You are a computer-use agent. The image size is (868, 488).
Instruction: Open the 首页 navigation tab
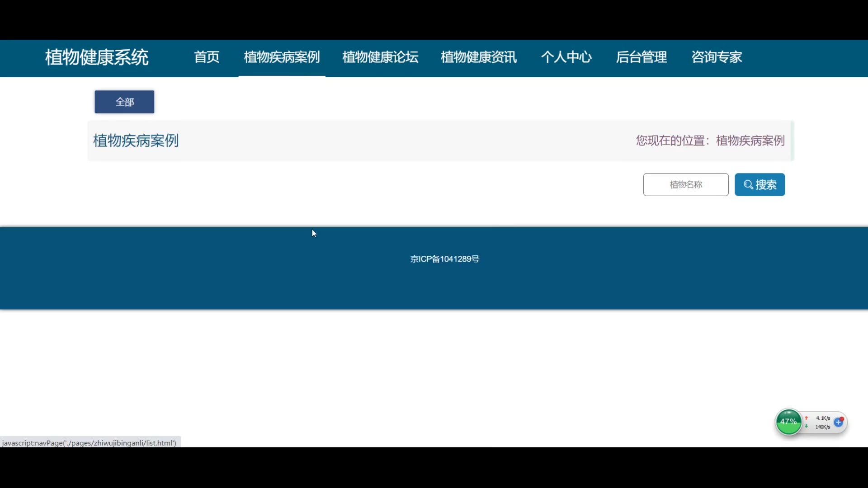point(207,57)
